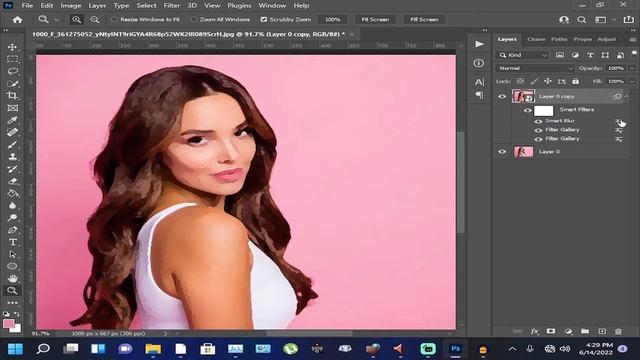Click the Zoom In mode icon
This screenshot has width=640, height=360.
pyautogui.click(x=76, y=20)
